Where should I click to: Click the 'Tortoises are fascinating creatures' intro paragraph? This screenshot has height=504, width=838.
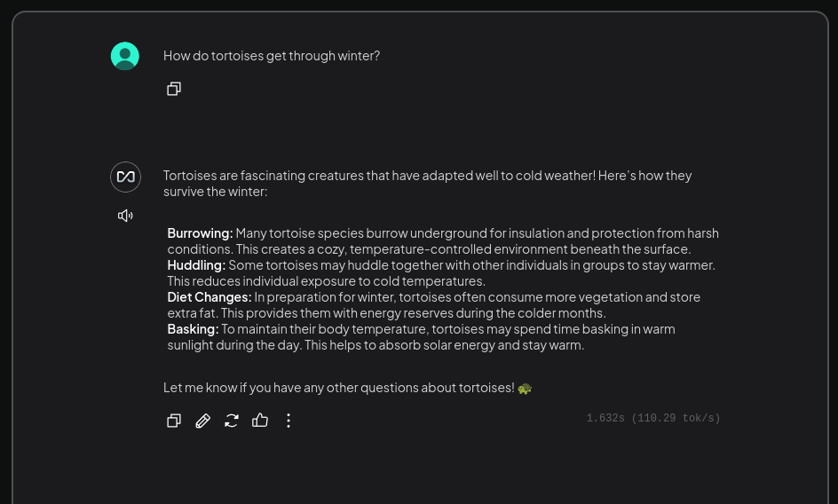coord(428,184)
